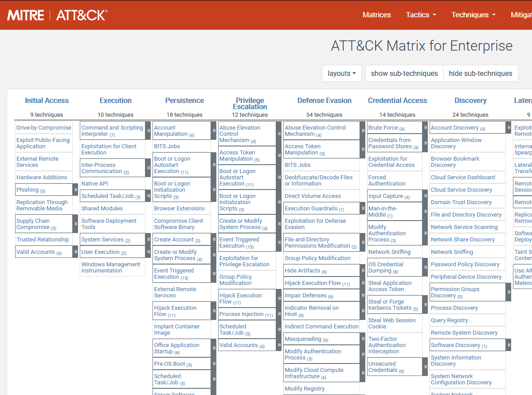
Task: Open the Persistence tactic heading
Action: tap(184, 100)
